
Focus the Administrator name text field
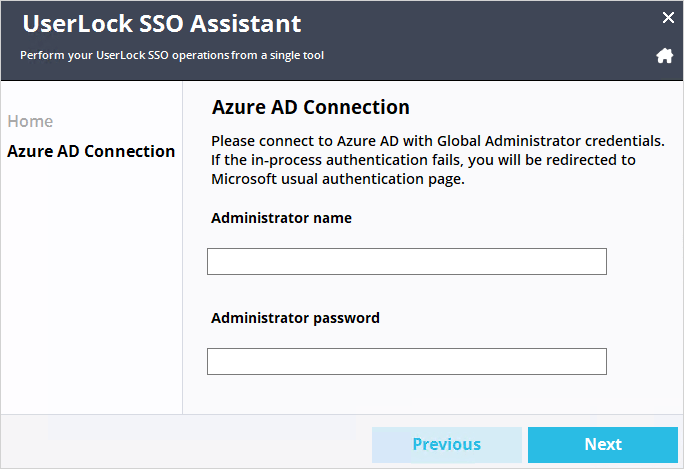click(407, 261)
